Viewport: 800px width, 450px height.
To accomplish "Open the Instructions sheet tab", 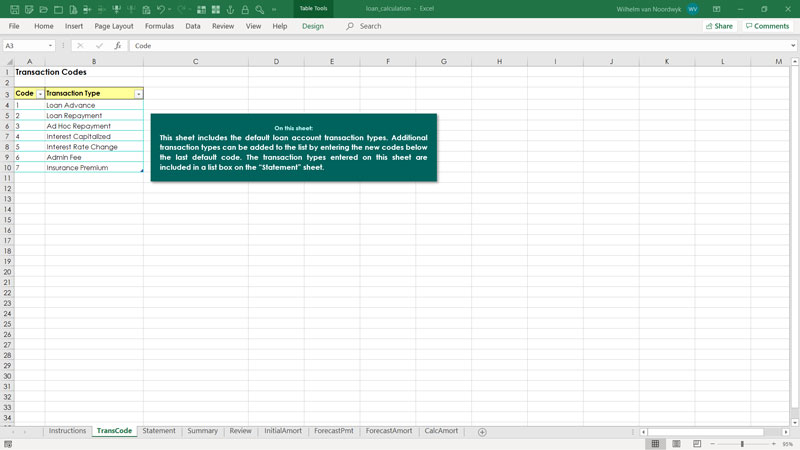I will click(x=67, y=431).
